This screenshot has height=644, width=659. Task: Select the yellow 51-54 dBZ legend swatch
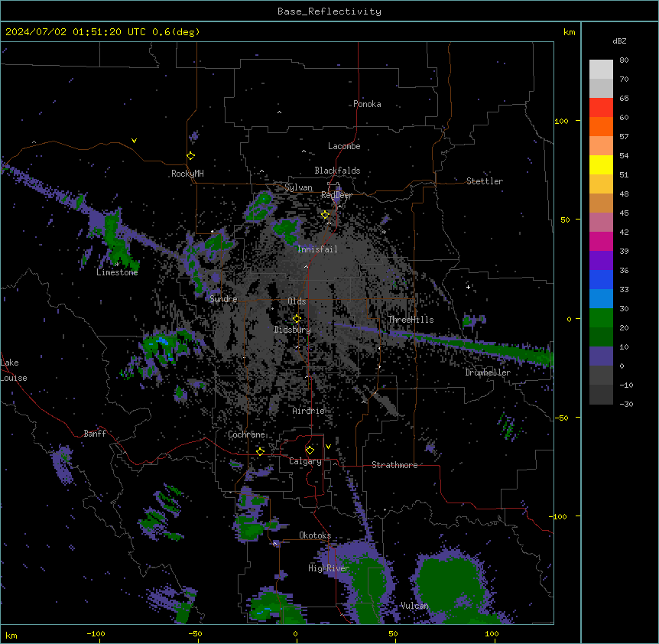(601, 164)
